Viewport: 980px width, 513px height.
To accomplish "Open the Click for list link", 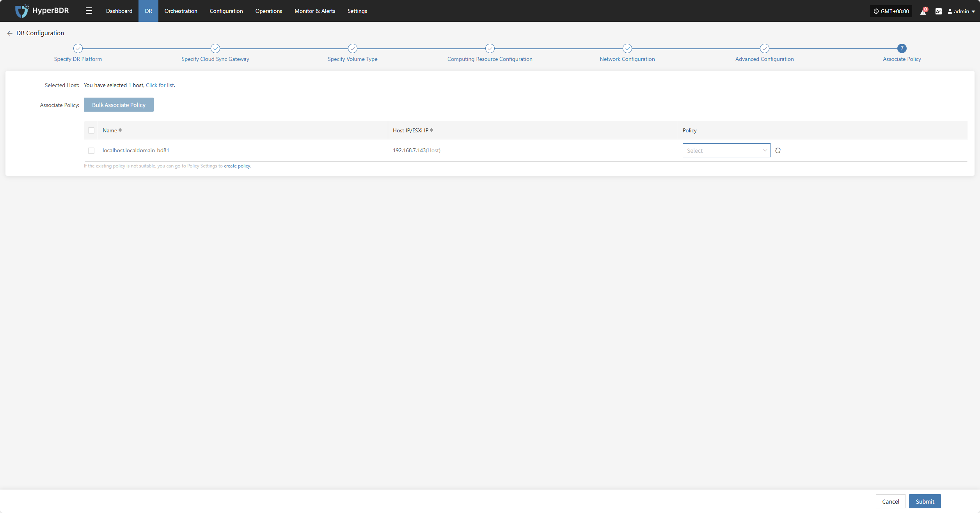I will pos(160,85).
